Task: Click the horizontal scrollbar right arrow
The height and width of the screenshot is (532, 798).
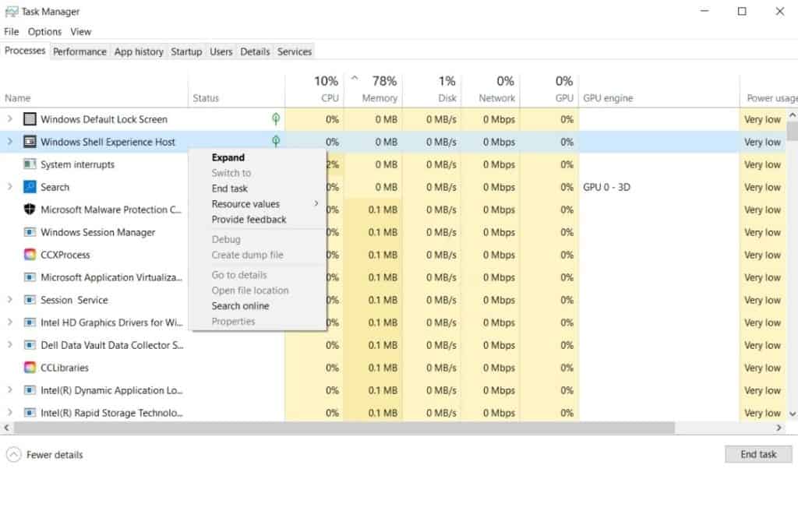Action: pos(779,428)
